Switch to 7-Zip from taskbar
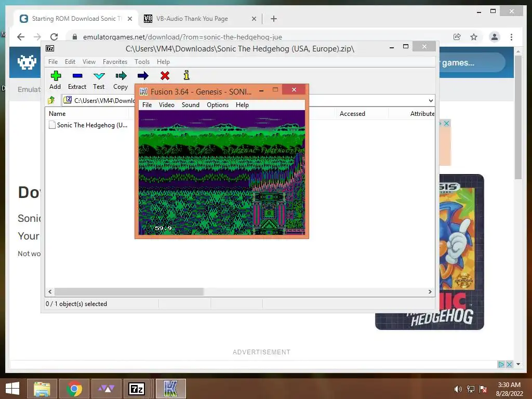The width and height of the screenshot is (532, 399). pyautogui.click(x=137, y=389)
